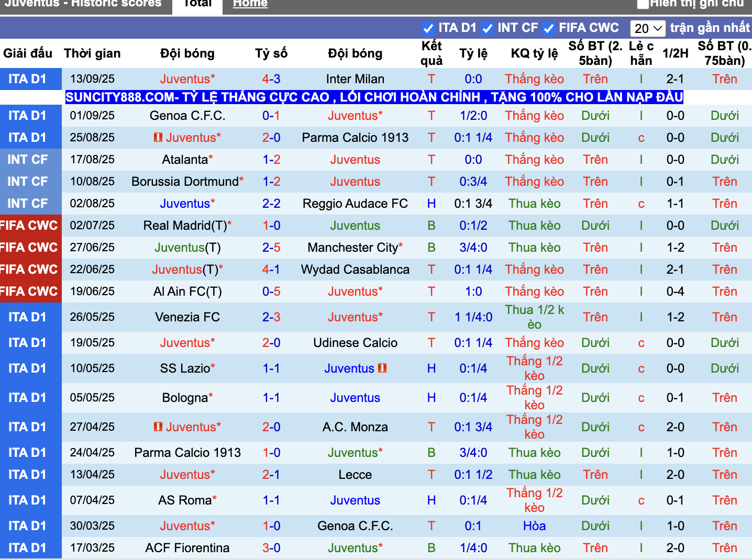
Task: Open Manchester City team link
Action: (352, 248)
